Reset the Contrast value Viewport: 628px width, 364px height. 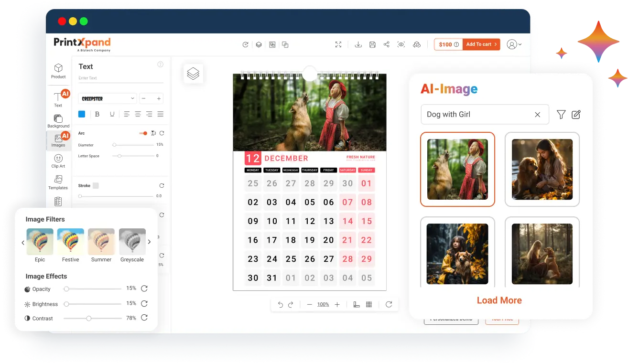(x=144, y=318)
